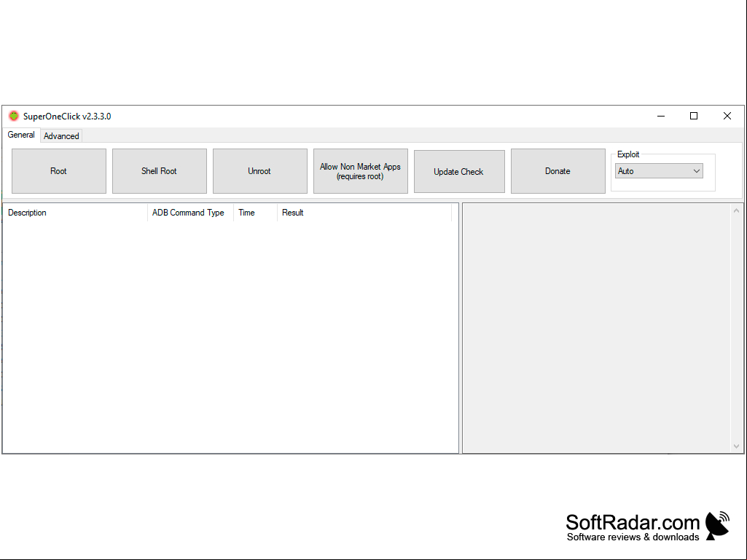Run the Update Check button
The image size is (747, 560).
coord(459,171)
